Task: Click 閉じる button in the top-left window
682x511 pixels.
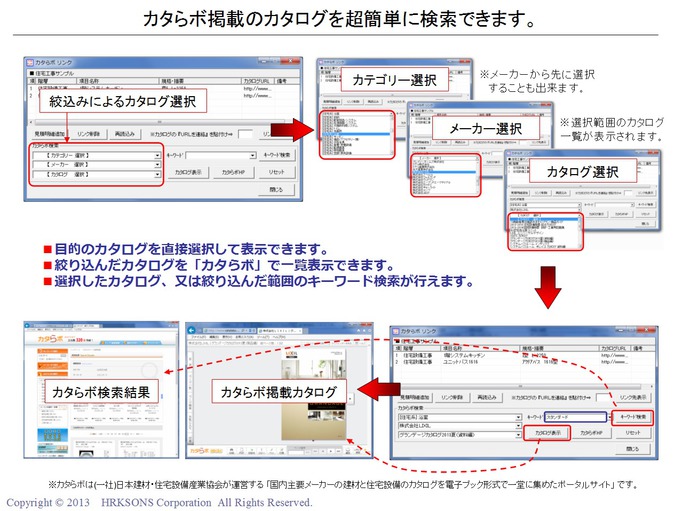Action: tap(276, 190)
